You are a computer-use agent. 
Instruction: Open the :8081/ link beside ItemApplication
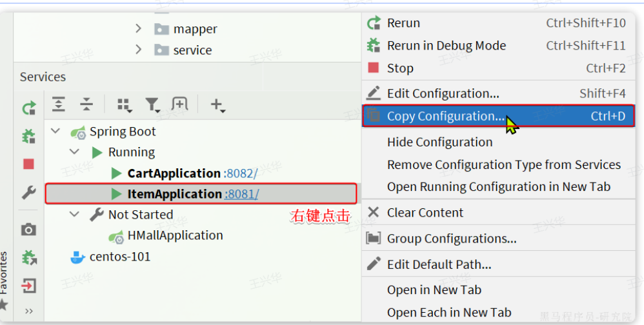point(241,194)
